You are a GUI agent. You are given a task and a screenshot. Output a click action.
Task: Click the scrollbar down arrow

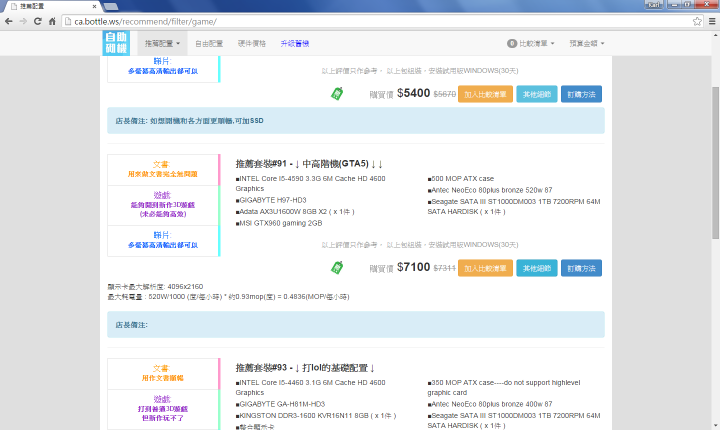(x=715, y=425)
